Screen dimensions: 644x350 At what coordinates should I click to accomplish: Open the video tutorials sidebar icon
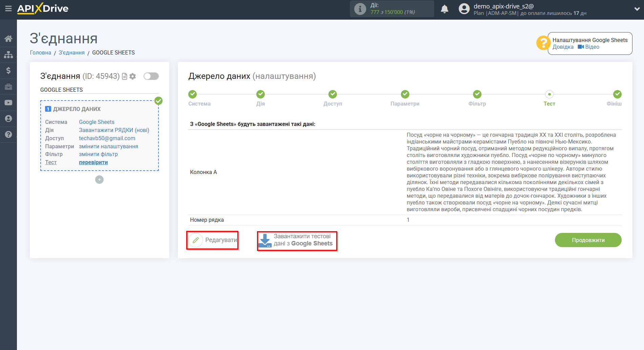point(8,103)
